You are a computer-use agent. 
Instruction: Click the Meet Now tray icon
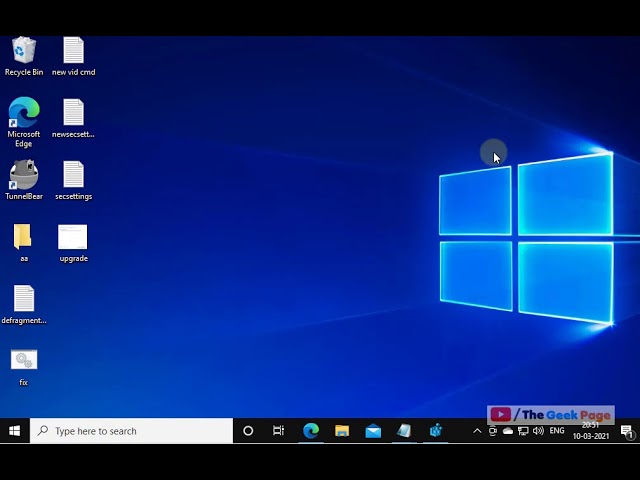point(493,431)
